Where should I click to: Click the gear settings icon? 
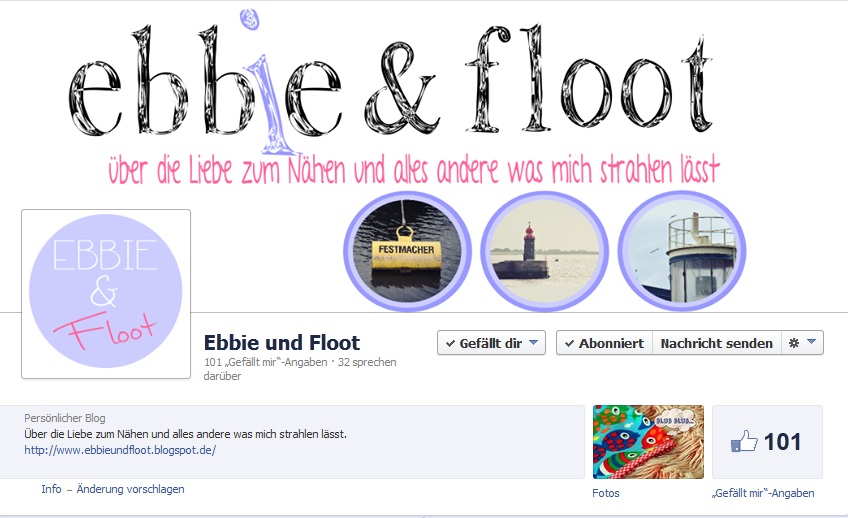click(x=793, y=343)
